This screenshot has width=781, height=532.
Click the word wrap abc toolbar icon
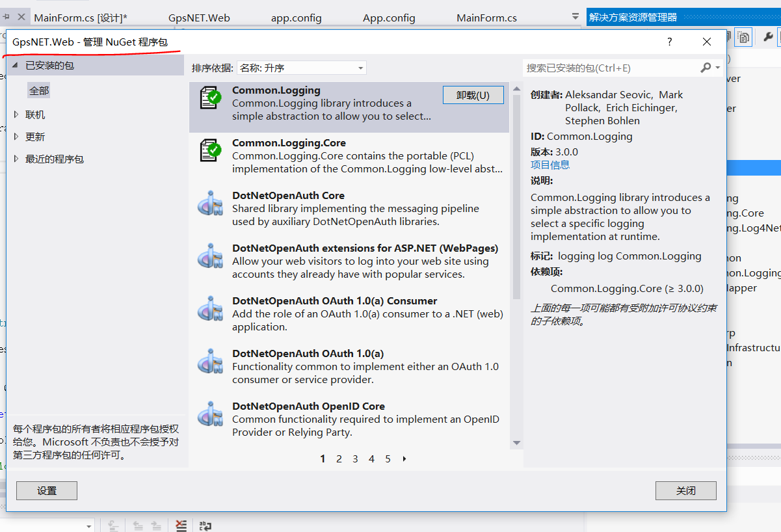point(205,525)
